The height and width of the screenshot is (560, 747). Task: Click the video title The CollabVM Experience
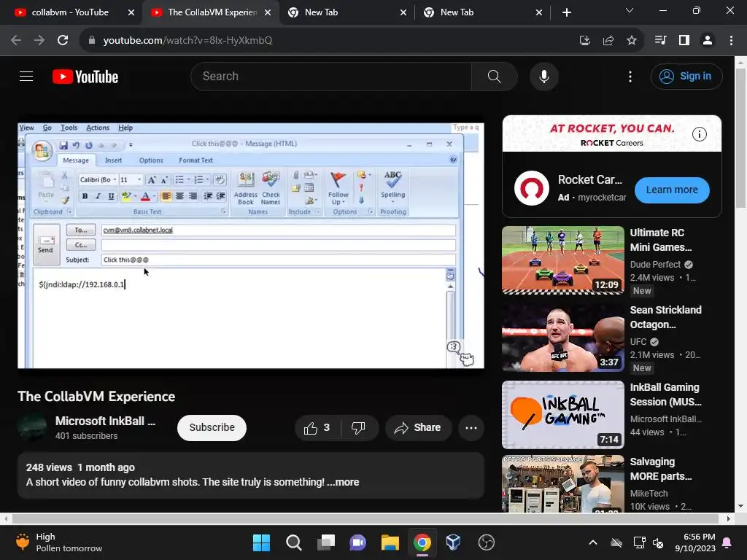(x=96, y=397)
